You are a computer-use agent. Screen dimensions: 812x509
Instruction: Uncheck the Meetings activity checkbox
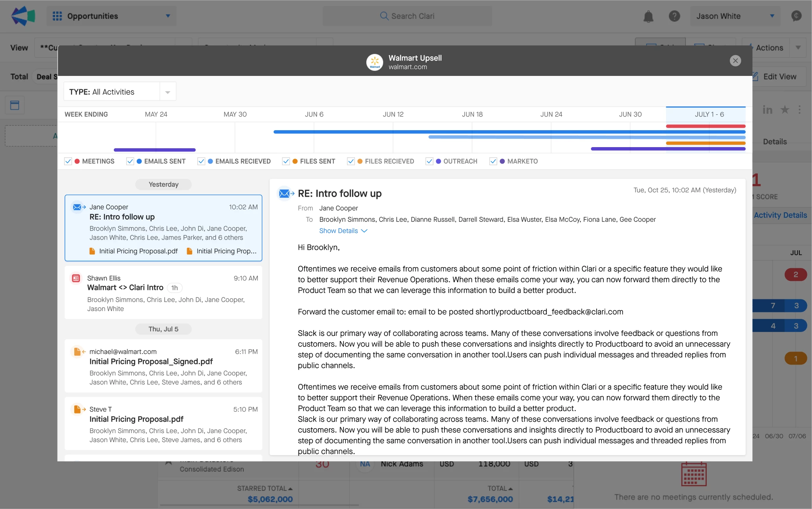[68, 161]
